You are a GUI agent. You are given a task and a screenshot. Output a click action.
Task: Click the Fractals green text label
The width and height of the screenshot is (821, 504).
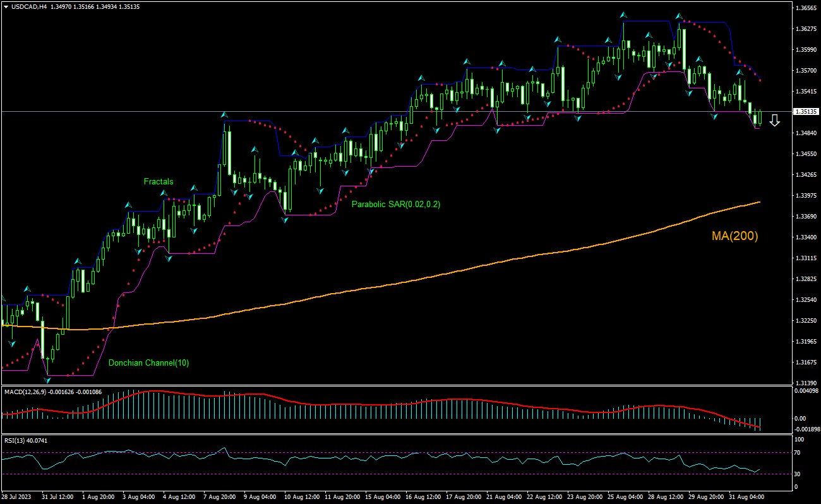[159, 181]
